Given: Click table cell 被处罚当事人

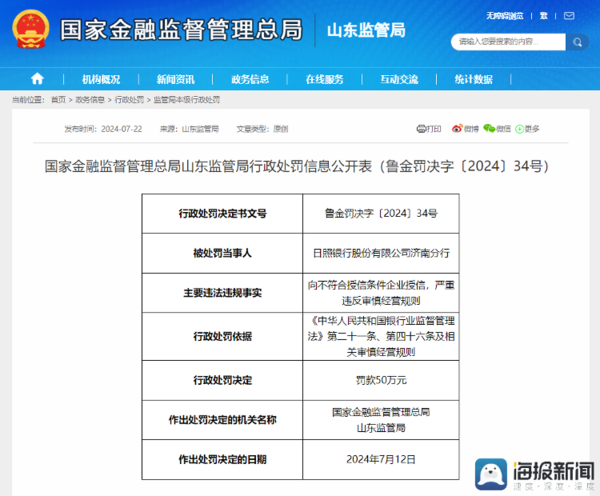Looking at the screenshot, I should pyautogui.click(x=222, y=253).
